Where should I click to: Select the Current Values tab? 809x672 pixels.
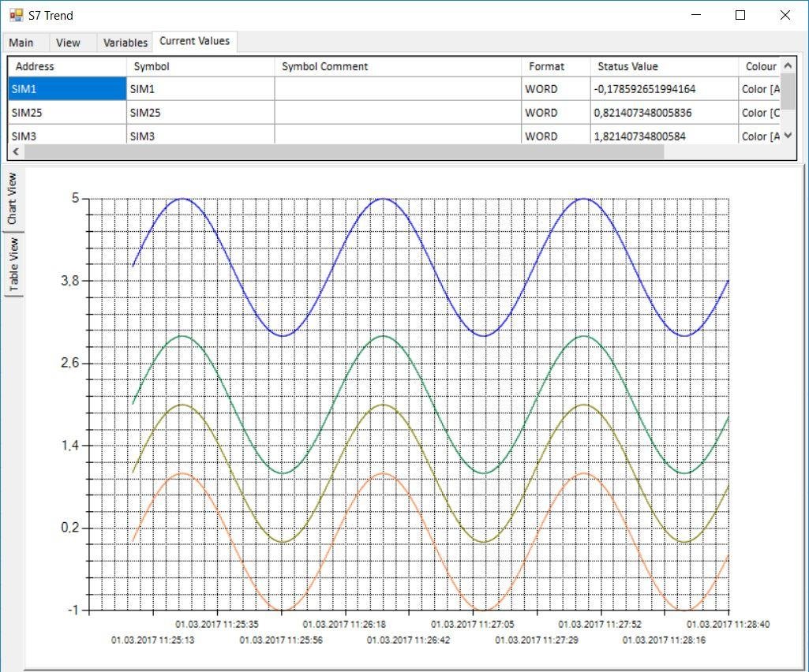[x=194, y=41]
